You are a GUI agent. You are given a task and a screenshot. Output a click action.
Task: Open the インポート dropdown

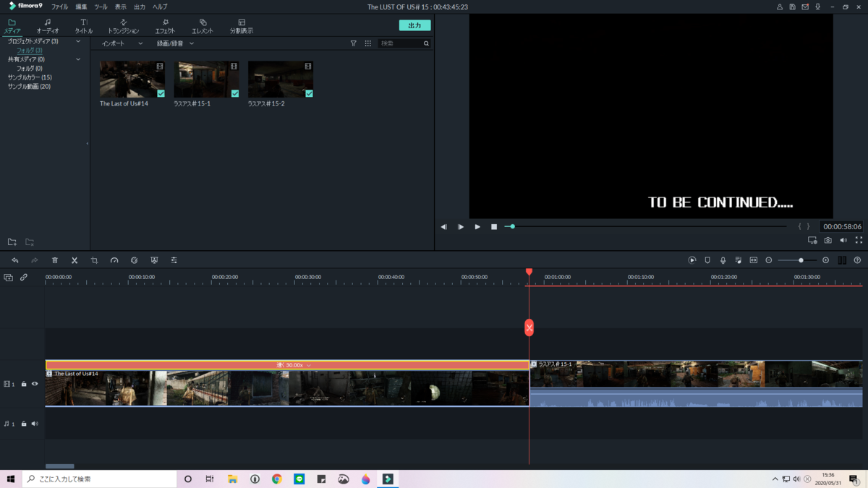[122, 43]
